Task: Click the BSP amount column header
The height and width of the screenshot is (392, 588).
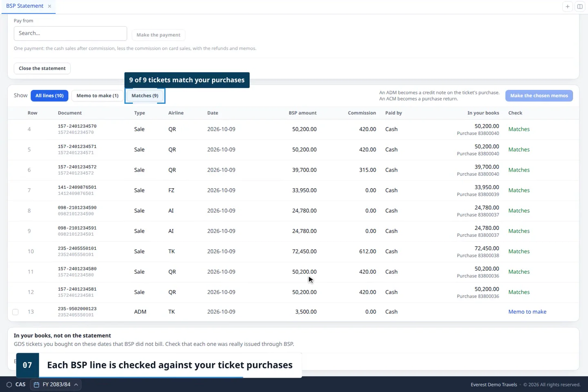Action: (x=303, y=113)
